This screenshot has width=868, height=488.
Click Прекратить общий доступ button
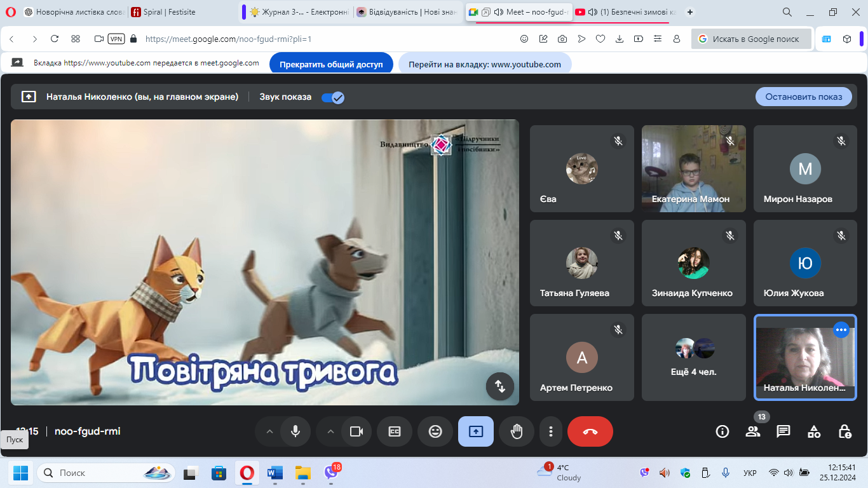point(332,64)
